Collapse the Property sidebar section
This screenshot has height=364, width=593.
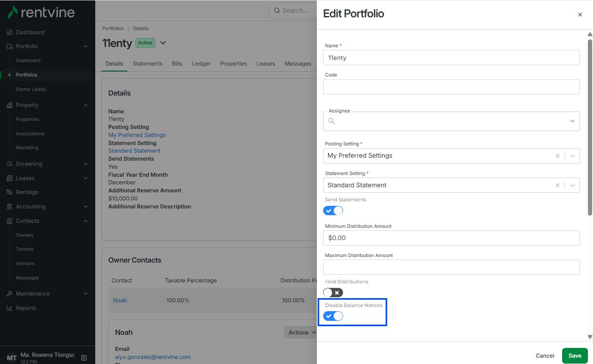(x=85, y=105)
